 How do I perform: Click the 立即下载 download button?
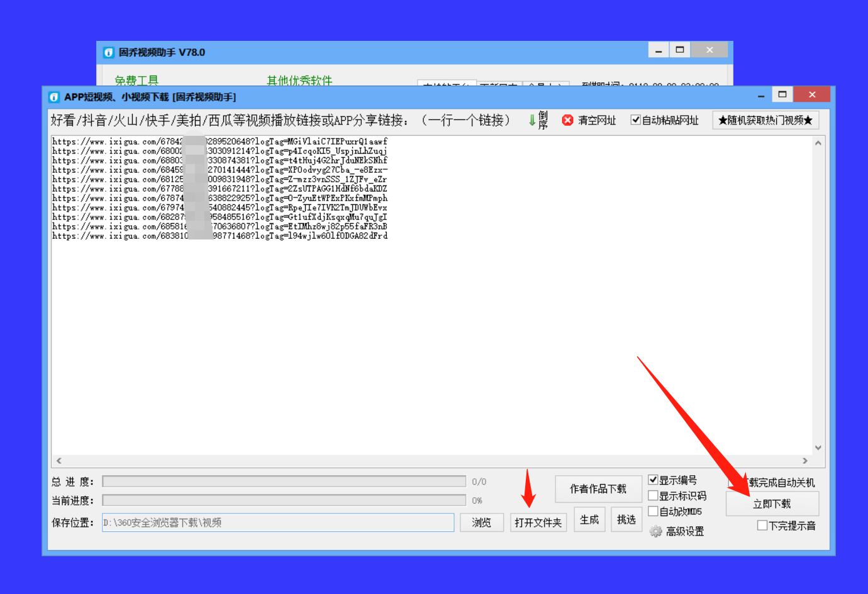(x=772, y=503)
